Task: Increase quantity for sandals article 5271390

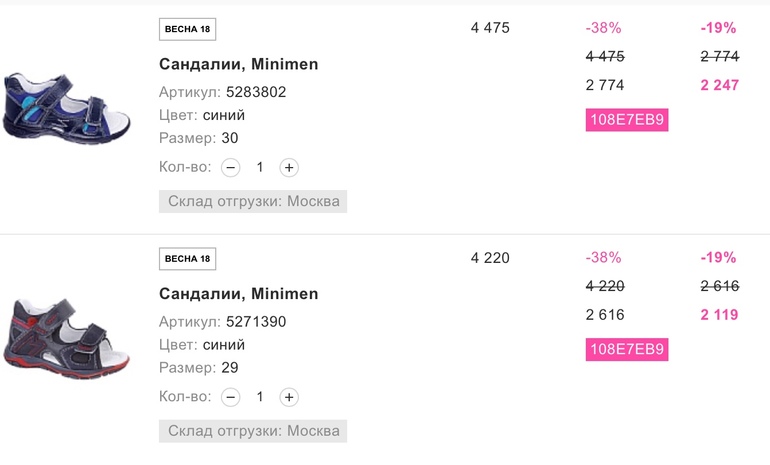Action: [x=289, y=397]
